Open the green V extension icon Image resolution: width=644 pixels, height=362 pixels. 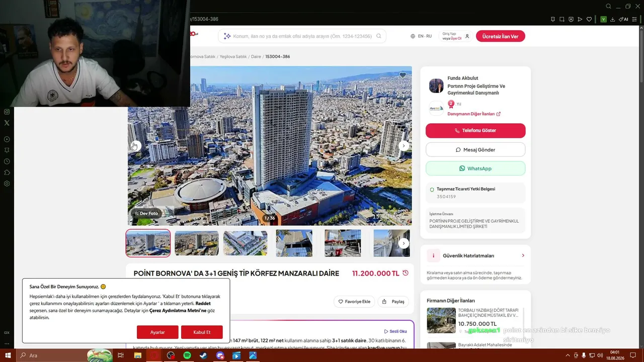click(x=603, y=19)
